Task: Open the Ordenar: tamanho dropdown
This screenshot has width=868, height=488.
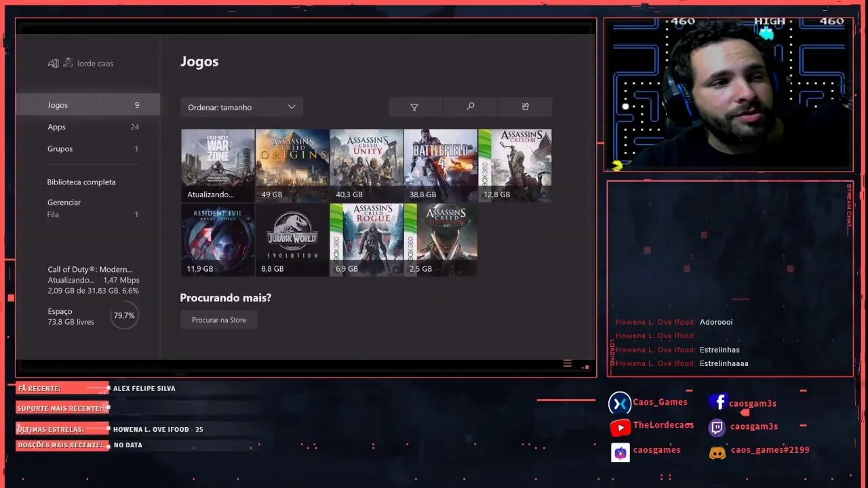Action: pyautogui.click(x=241, y=107)
